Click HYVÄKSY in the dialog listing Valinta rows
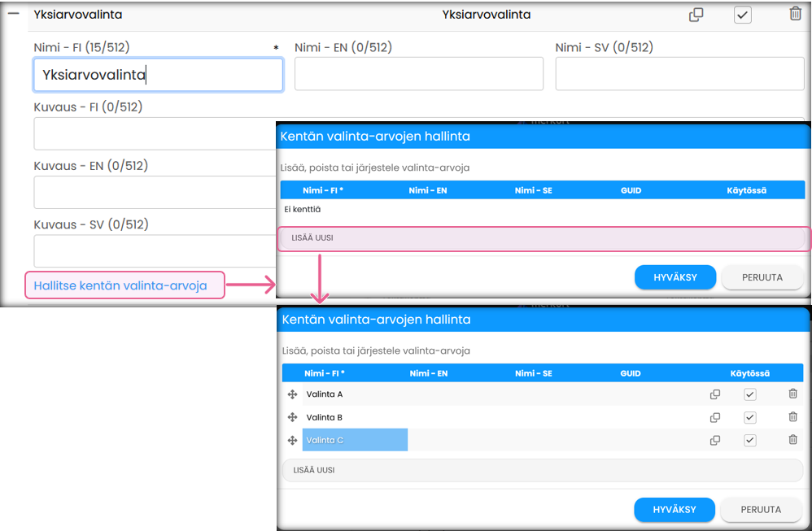The height and width of the screenshot is (531, 812). 674,510
